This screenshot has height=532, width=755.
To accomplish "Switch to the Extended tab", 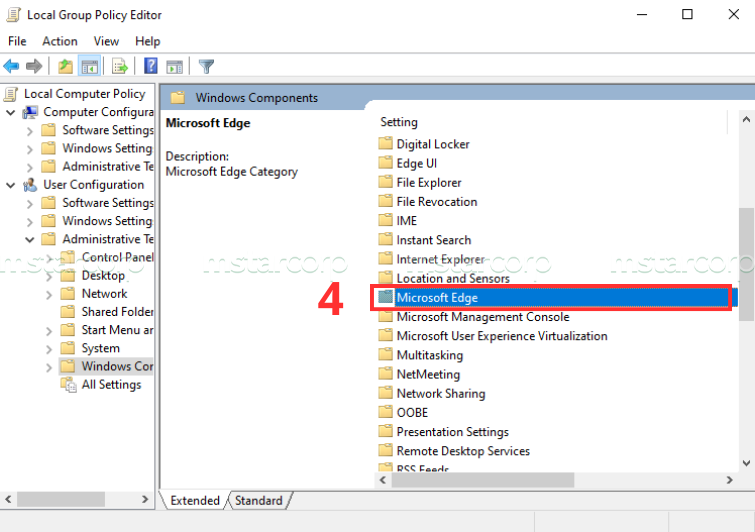I will pos(195,501).
